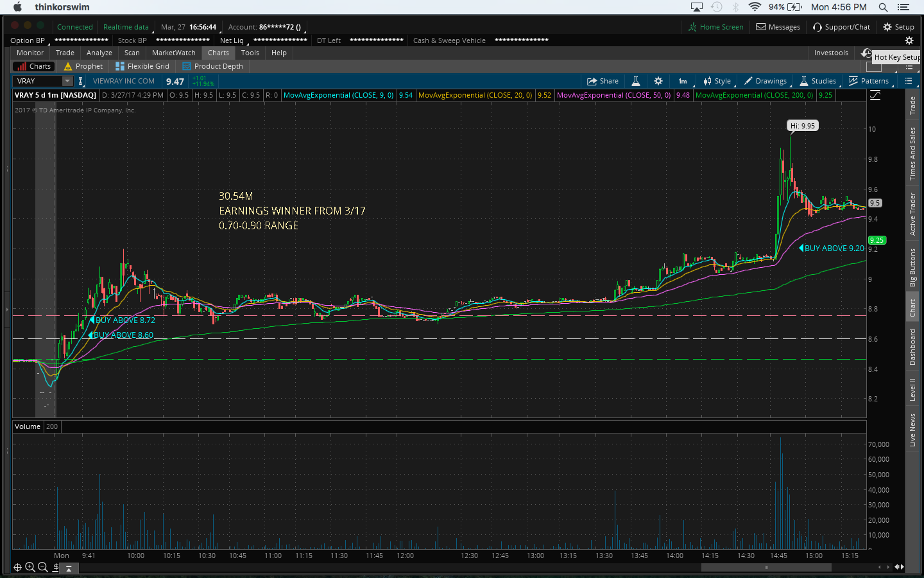Open macOS Spotlight search icon
Viewport: 924px width, 578px height.
pyautogui.click(x=883, y=7)
